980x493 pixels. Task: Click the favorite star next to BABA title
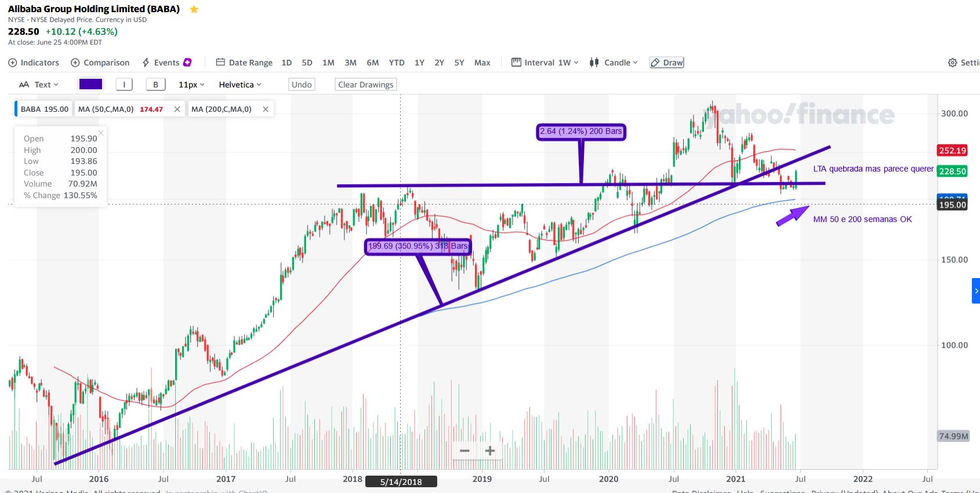(194, 9)
